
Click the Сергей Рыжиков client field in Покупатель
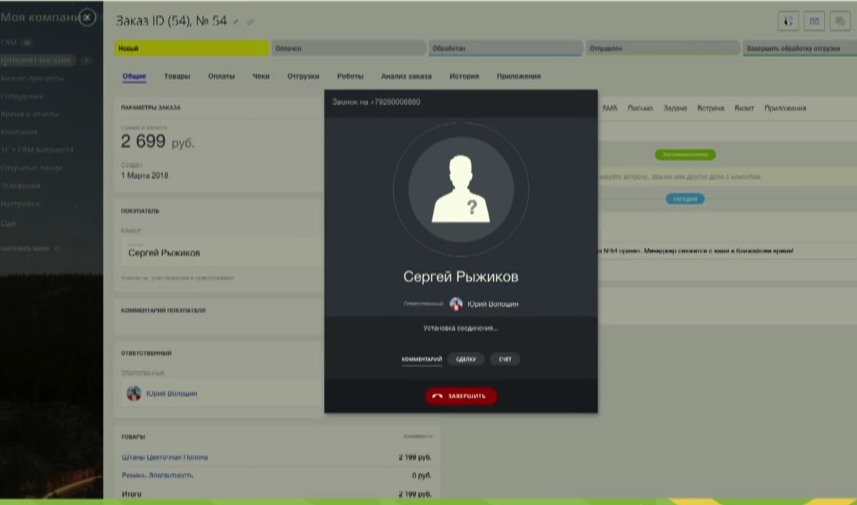click(x=224, y=252)
